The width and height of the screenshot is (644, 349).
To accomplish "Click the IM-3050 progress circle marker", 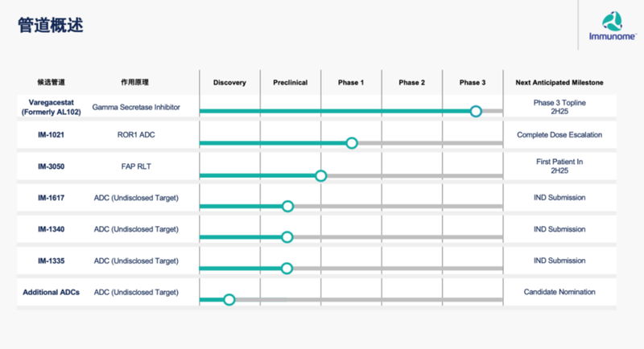I will coord(321,175).
